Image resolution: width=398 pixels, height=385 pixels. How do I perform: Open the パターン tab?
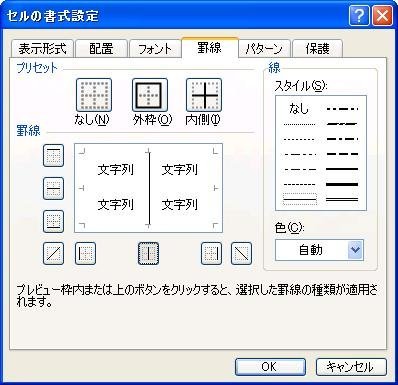point(264,49)
